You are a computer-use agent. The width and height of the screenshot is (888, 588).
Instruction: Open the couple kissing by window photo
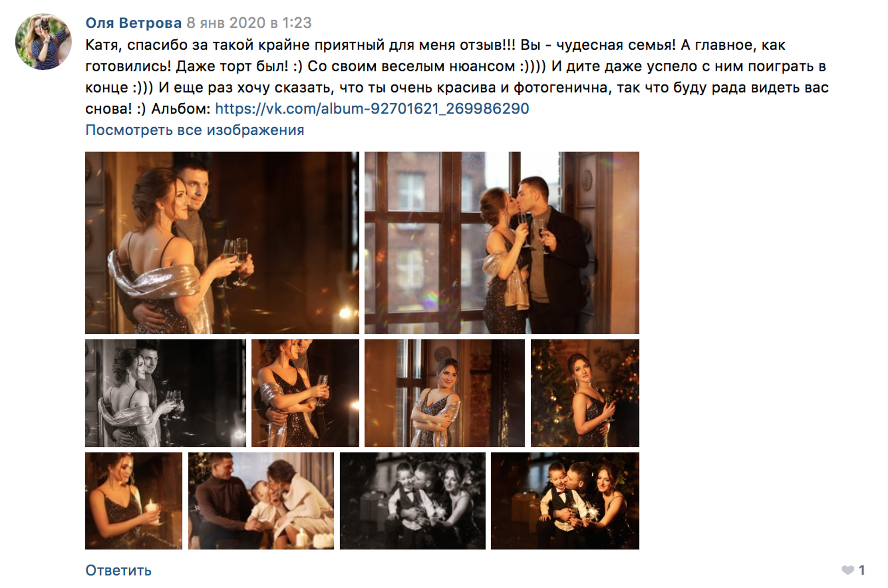pos(502,242)
